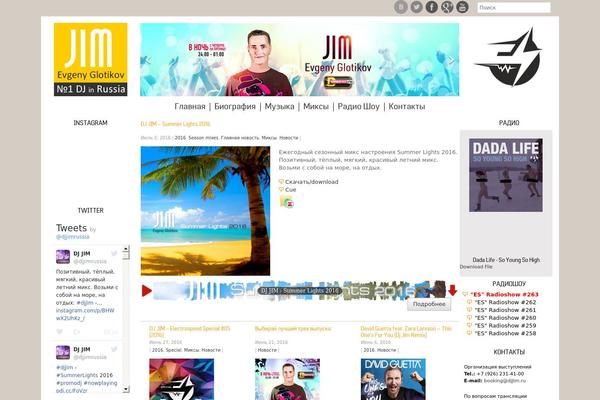The height and width of the screenshot is (400, 600).
Task: Click the Скачать/download link
Action: (311, 182)
